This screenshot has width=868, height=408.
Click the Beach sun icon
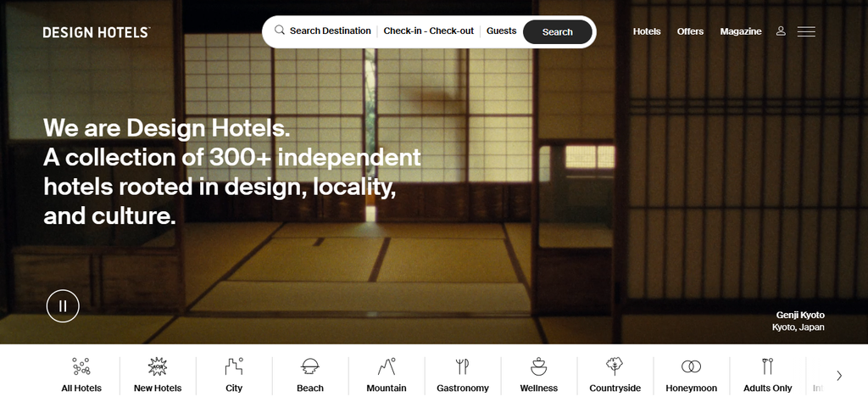click(x=310, y=366)
